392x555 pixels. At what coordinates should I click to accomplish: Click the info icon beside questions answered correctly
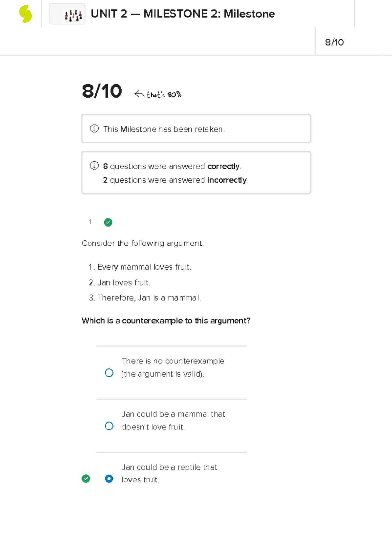click(94, 166)
